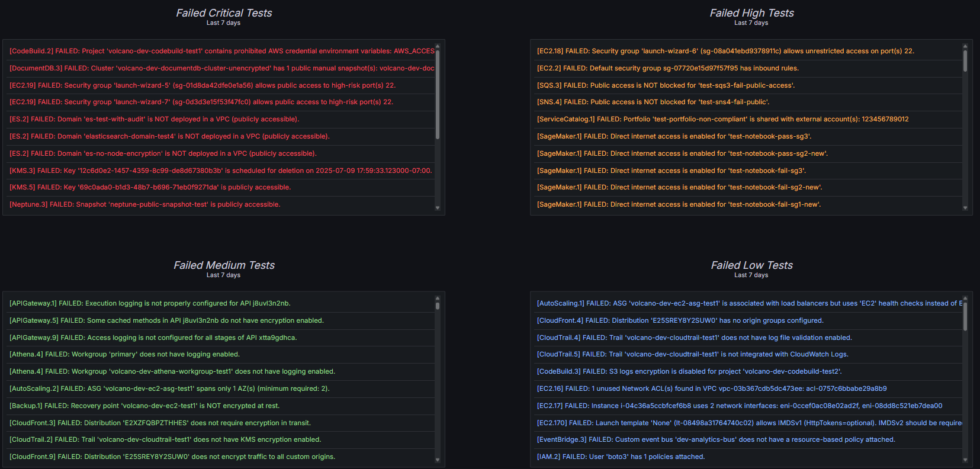Select APIGateway.5 cached methods encryption row

coord(219,320)
